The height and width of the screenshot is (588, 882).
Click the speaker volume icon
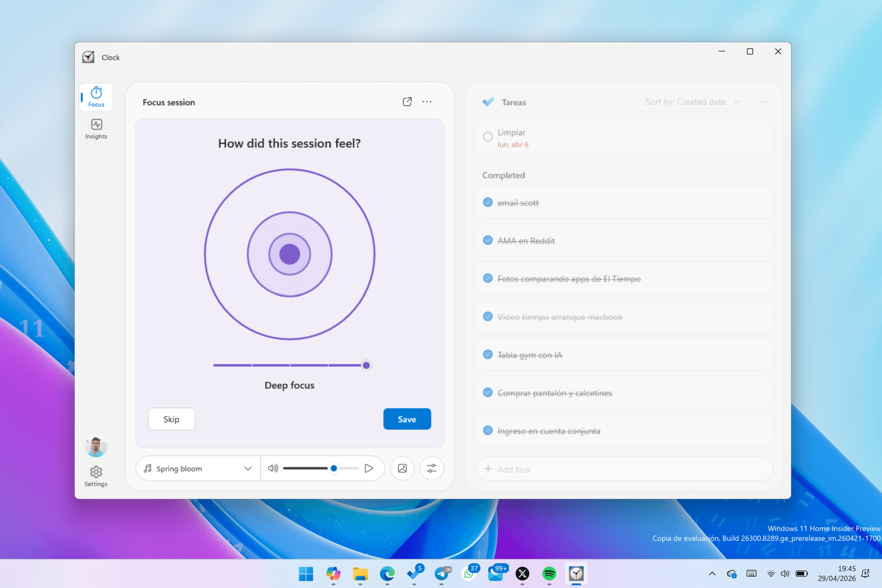point(273,468)
